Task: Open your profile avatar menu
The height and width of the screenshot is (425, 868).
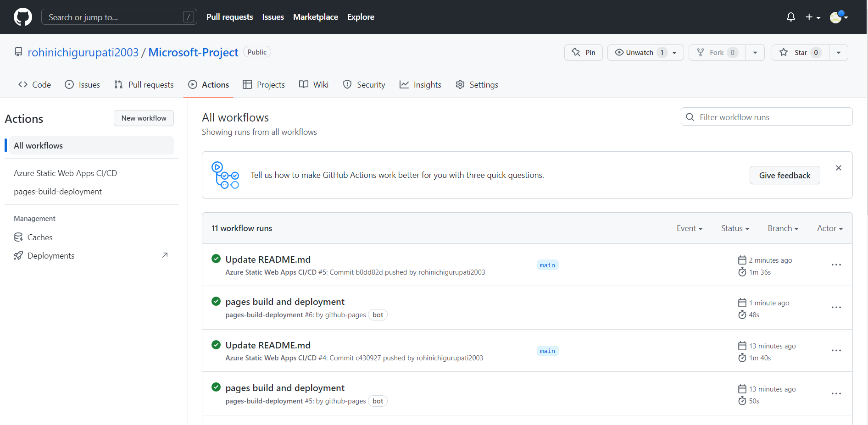Action: [x=836, y=17]
